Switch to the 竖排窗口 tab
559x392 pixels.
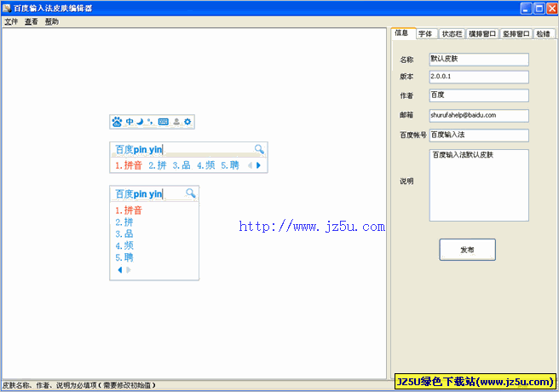click(x=516, y=34)
